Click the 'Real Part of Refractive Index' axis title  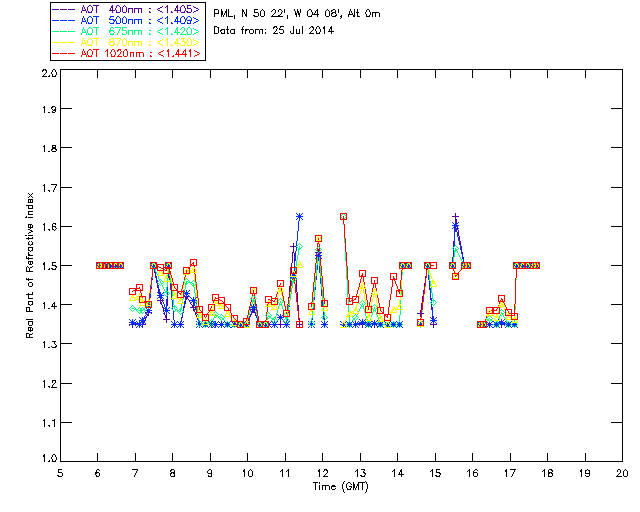coord(29,265)
